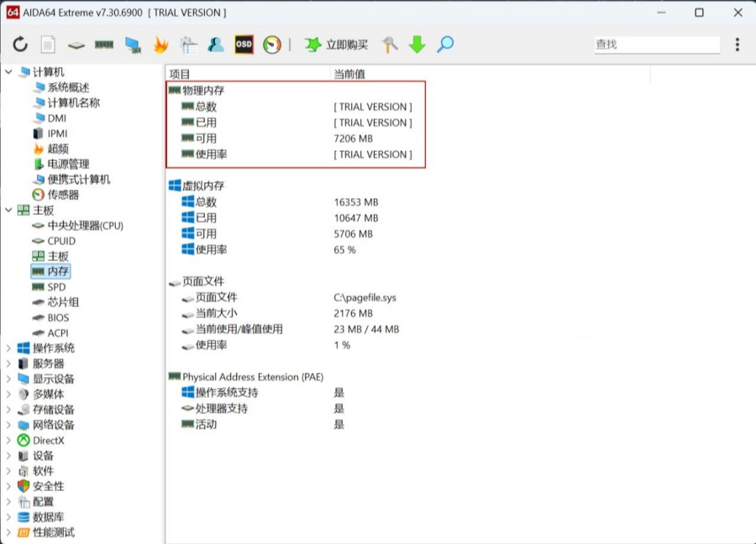Select Physical Address Extension (PAE) header
Screen dimensions: 756x544
point(253,377)
